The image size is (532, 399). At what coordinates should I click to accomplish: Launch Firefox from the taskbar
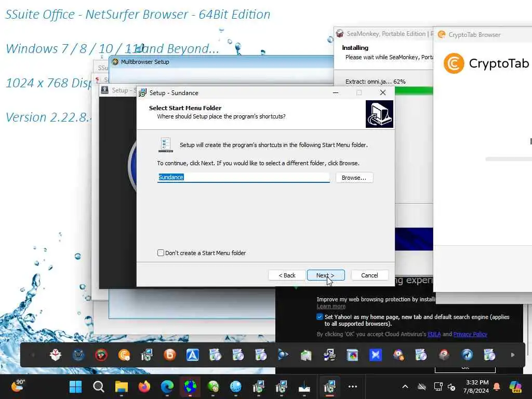pyautogui.click(x=144, y=387)
